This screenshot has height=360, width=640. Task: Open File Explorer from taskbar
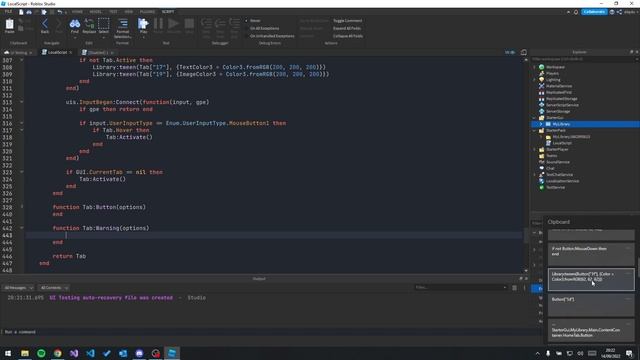[x=25, y=353]
